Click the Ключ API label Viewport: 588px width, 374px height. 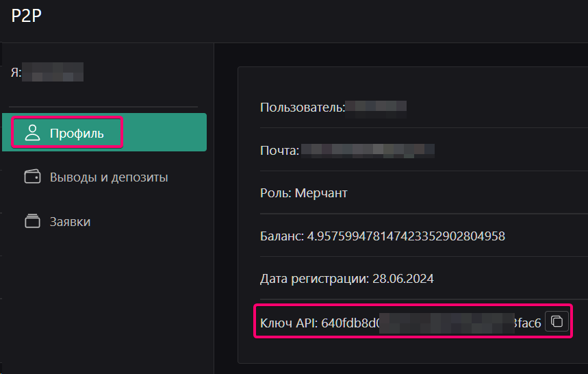pyautogui.click(x=288, y=323)
